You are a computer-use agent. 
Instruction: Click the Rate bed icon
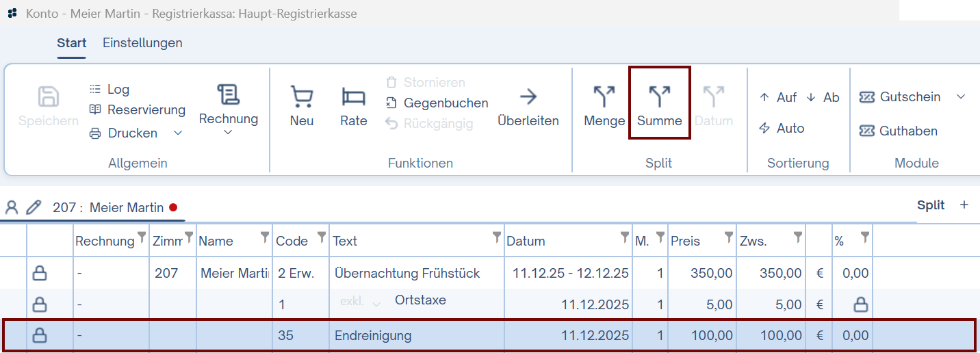(x=353, y=97)
